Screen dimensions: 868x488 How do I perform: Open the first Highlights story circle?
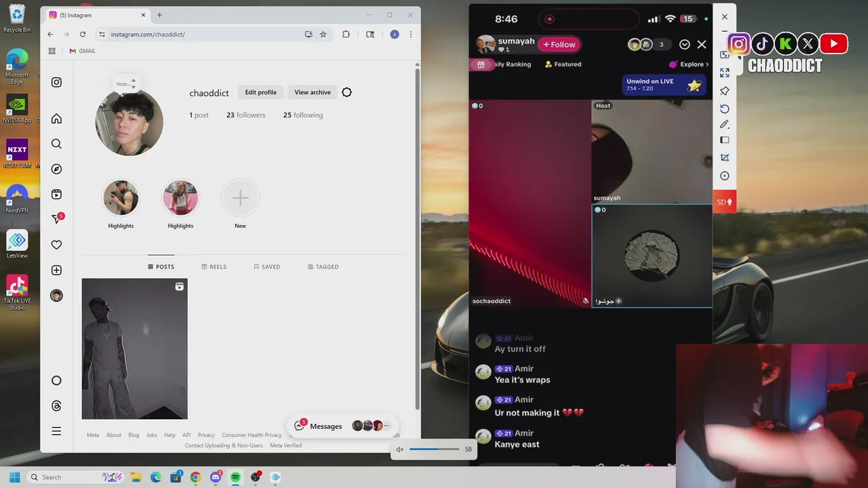coord(121,197)
